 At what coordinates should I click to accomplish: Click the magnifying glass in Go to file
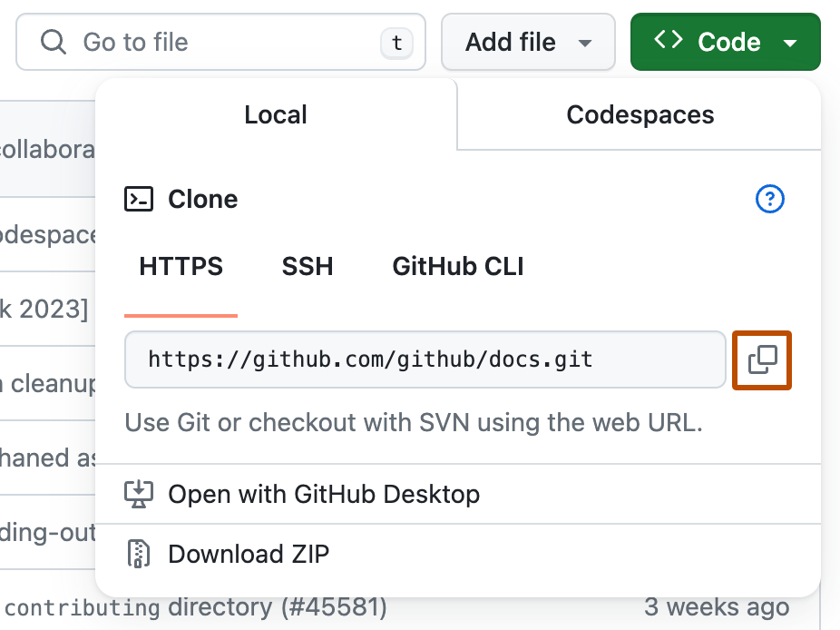[x=54, y=42]
